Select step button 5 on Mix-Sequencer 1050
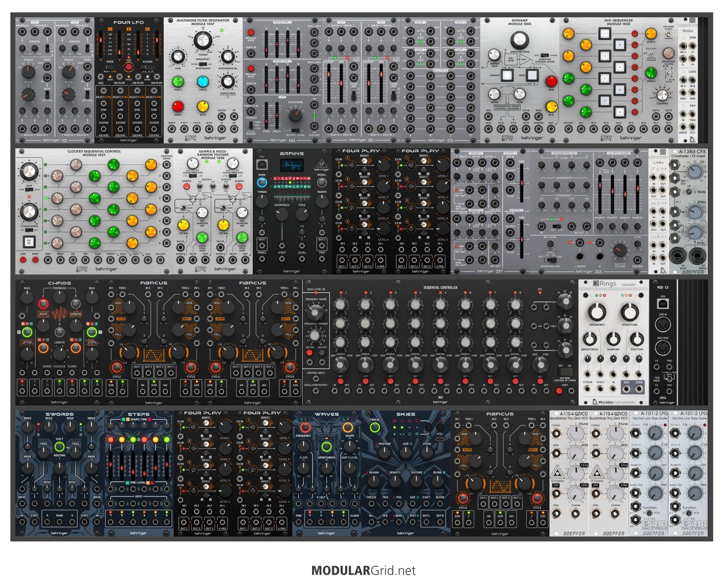The height and width of the screenshot is (581, 728). pyautogui.click(x=604, y=78)
